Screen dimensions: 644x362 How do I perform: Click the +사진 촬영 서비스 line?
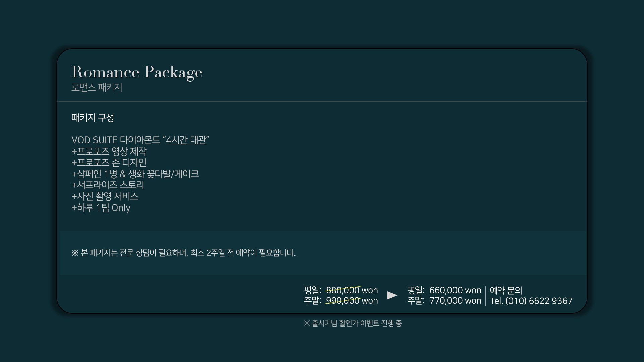(105, 196)
